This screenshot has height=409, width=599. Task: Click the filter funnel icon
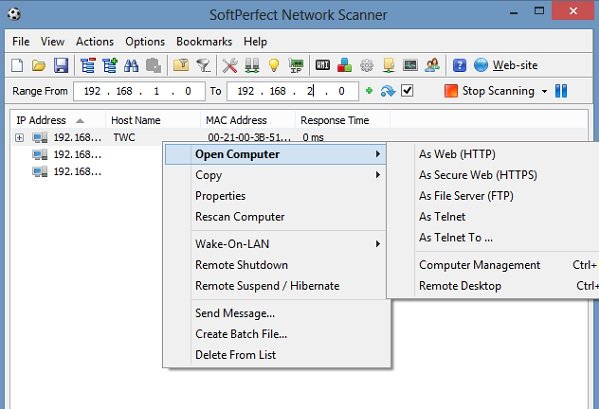click(203, 66)
